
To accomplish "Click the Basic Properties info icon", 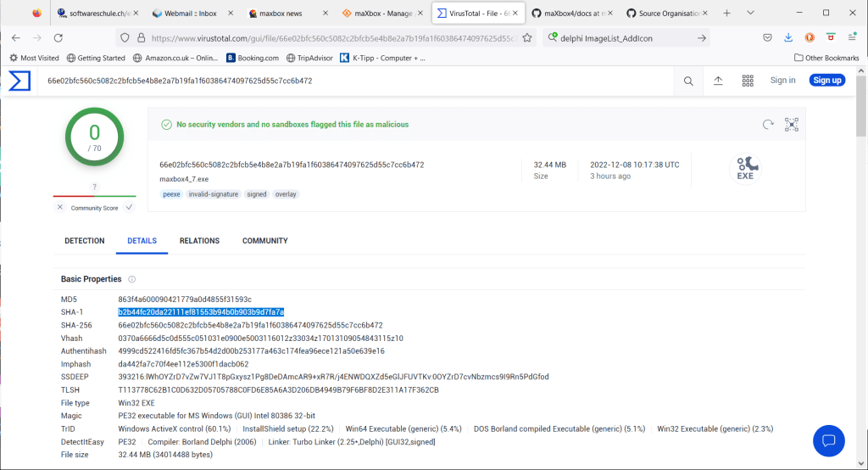I will 132,279.
